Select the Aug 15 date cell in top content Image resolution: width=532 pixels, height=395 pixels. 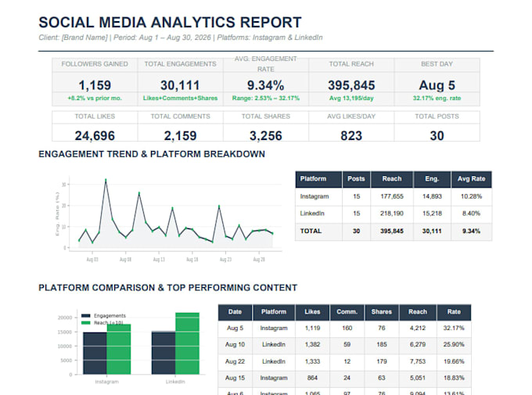235,378
